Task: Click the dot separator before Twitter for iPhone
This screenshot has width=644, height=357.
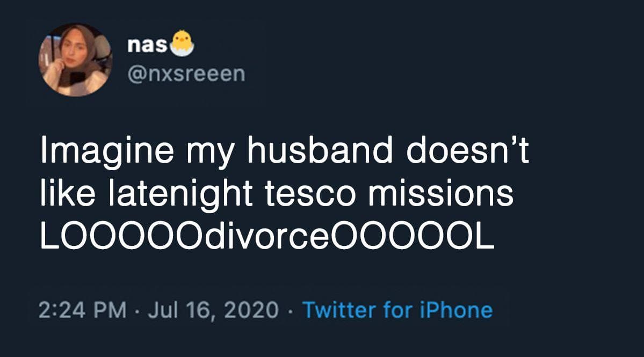Action: (x=291, y=310)
